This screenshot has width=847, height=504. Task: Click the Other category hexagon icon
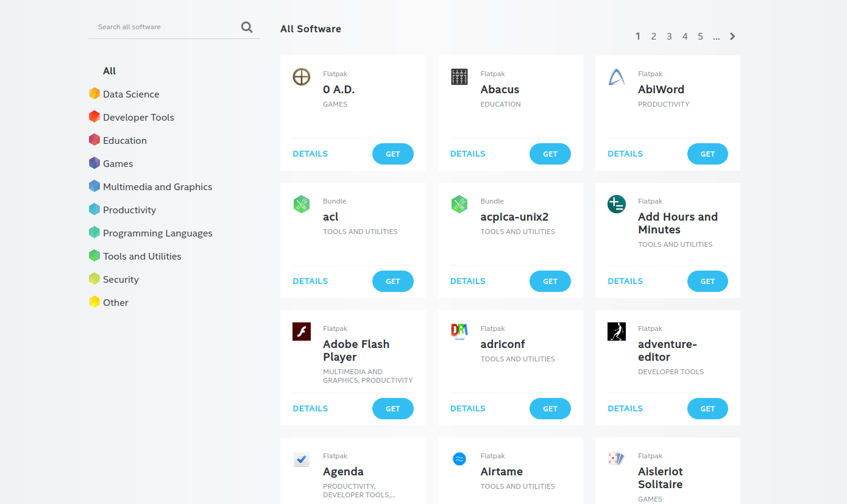tap(94, 302)
